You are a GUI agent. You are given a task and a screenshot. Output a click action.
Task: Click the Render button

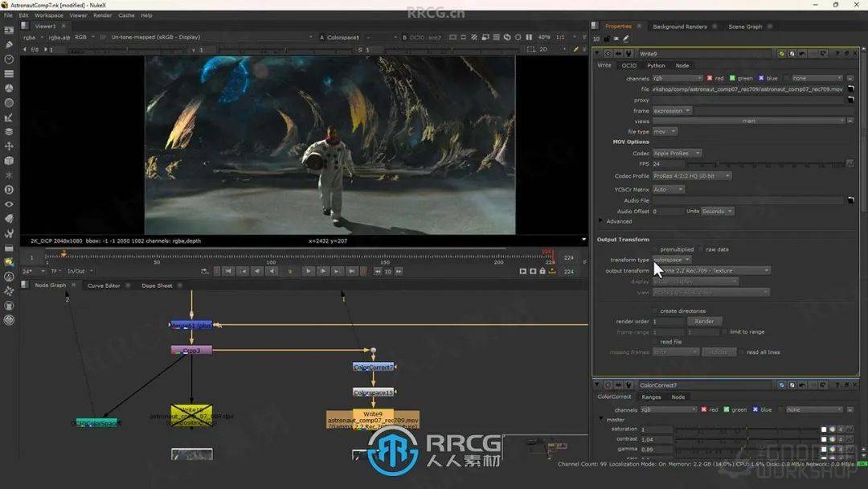(704, 322)
